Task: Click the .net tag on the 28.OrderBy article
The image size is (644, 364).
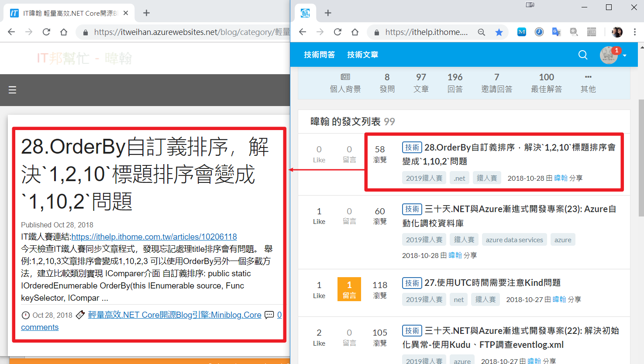Action: (459, 178)
